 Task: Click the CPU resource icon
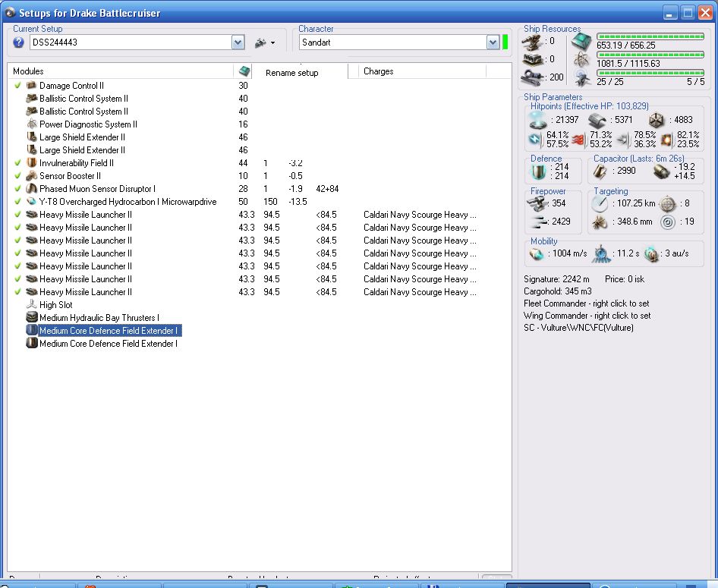581,41
